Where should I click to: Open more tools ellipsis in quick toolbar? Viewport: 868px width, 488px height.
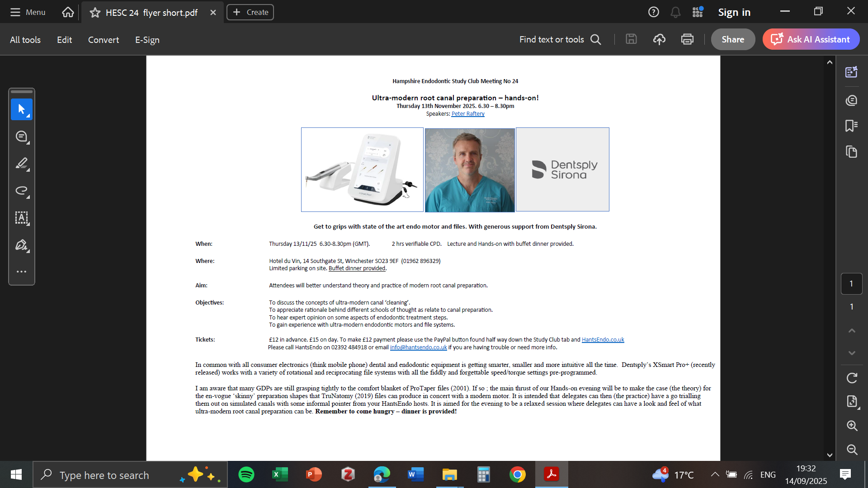click(x=22, y=272)
